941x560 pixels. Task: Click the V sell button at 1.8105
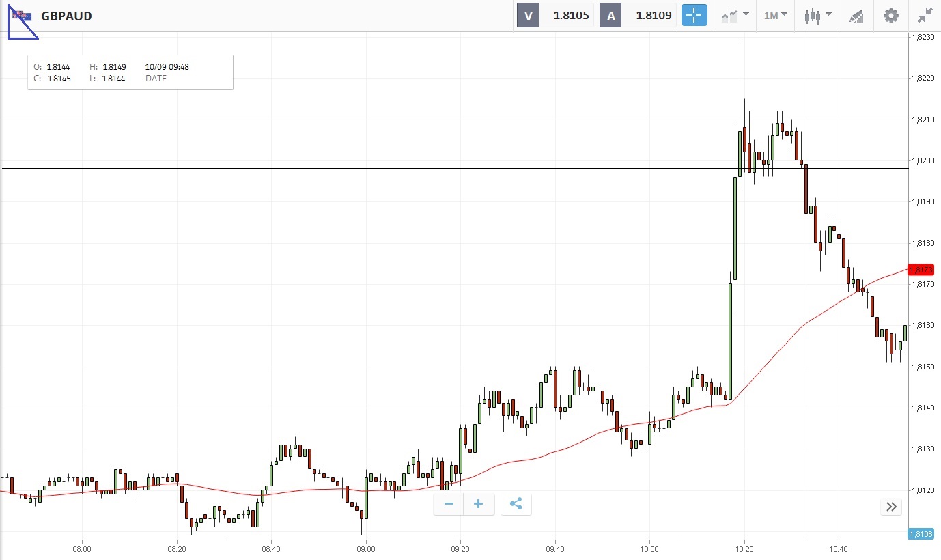point(557,15)
